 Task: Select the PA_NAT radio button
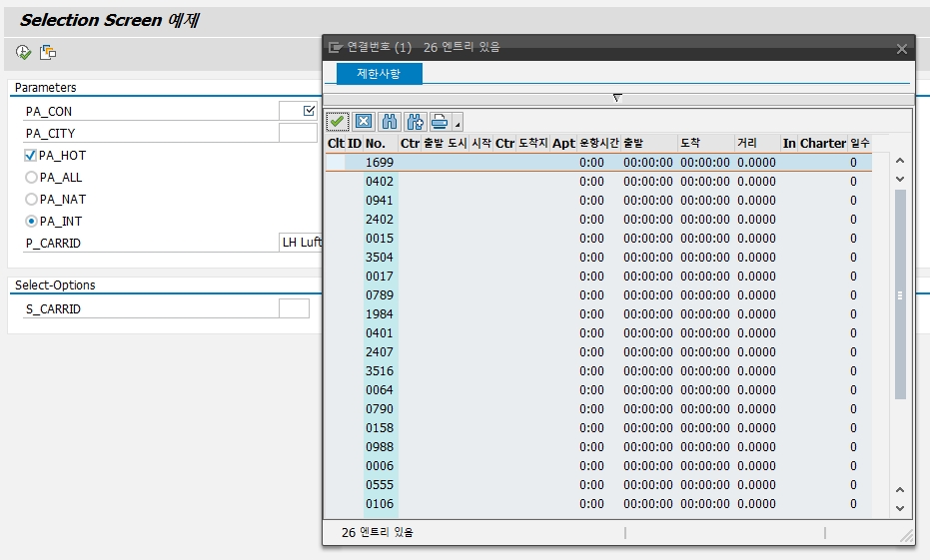[x=31, y=200]
